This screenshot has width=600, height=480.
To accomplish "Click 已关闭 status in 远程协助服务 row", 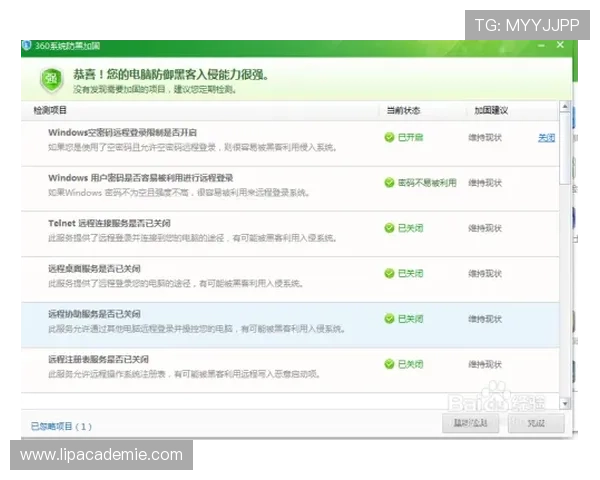I will click(411, 319).
